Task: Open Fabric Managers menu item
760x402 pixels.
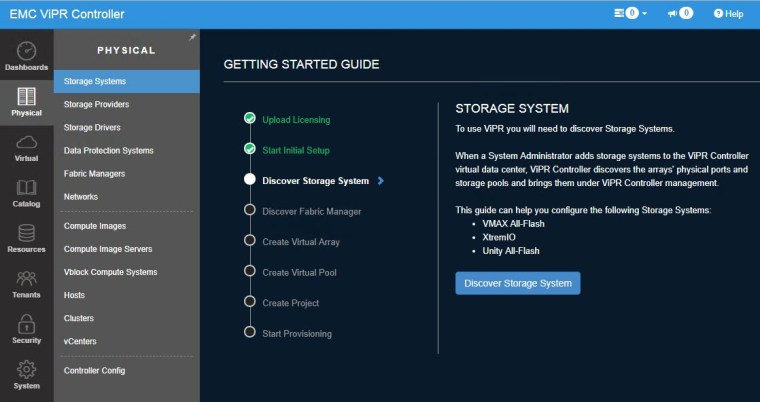Action: click(x=127, y=174)
